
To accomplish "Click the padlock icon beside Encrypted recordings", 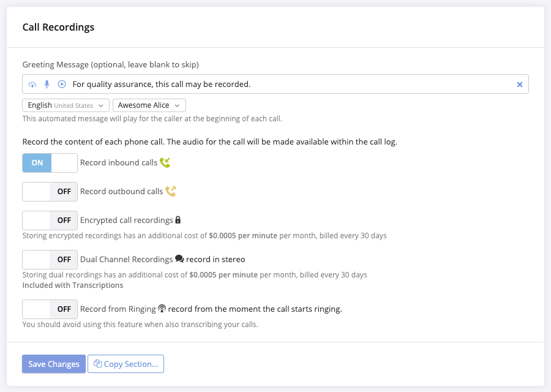I will [x=178, y=220].
